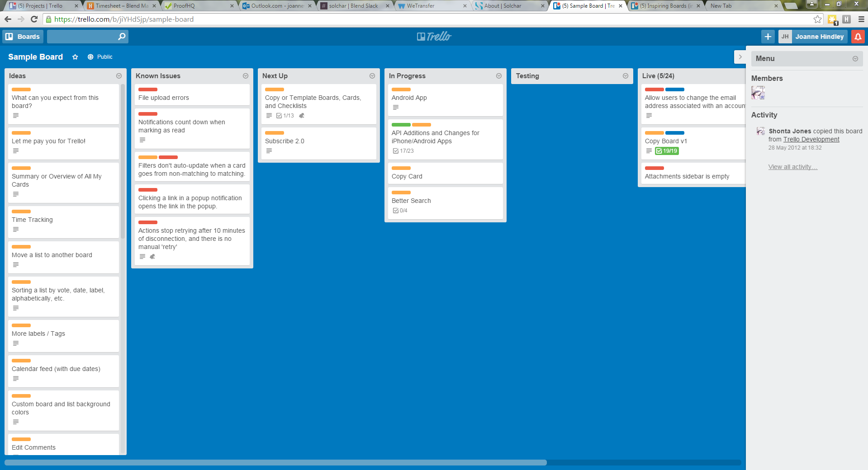Open the Edit Comments card

pos(63,445)
